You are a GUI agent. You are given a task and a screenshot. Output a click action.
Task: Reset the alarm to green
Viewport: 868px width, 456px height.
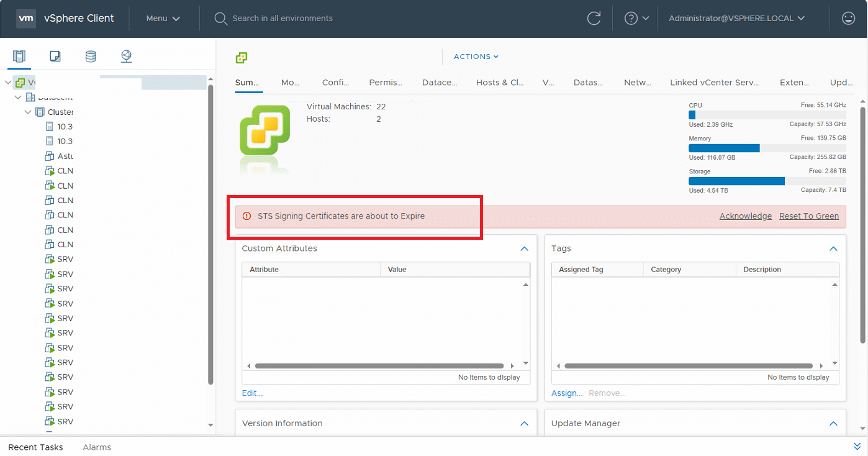tap(809, 216)
